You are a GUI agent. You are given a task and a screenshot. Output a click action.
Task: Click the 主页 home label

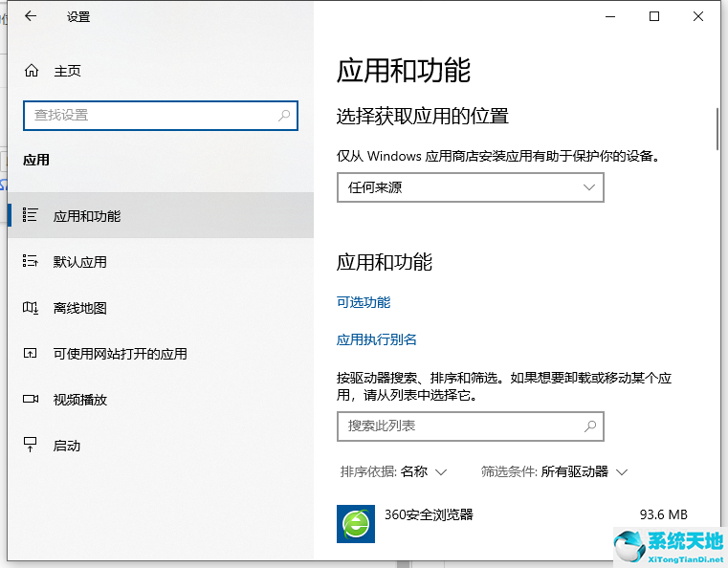[x=67, y=71]
